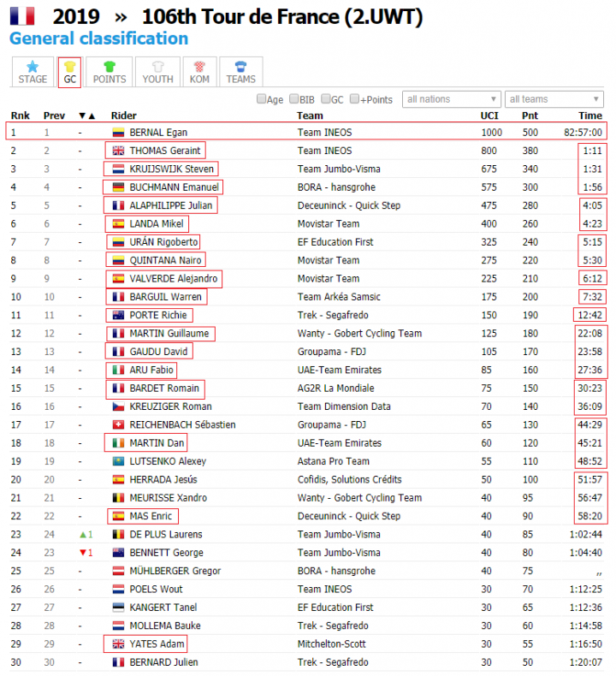616x676 pixels.
Task: Tick the BIB checkbox
Action: click(x=293, y=99)
